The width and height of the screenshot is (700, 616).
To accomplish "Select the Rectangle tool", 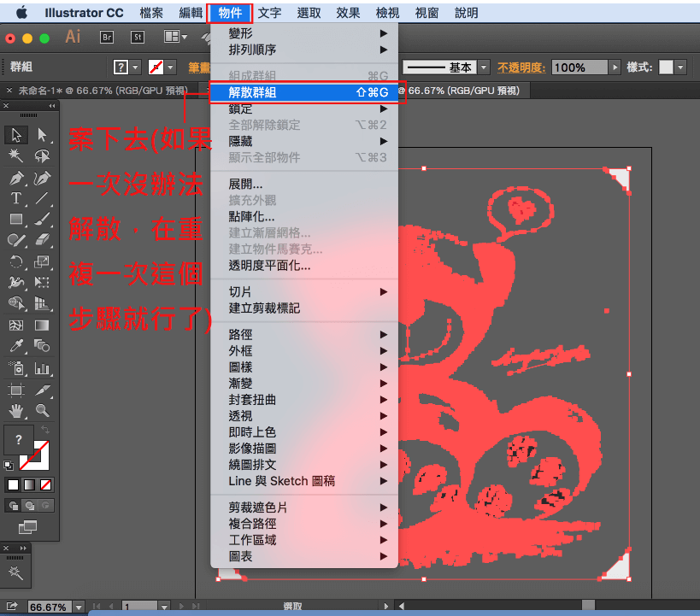I will point(16,220).
